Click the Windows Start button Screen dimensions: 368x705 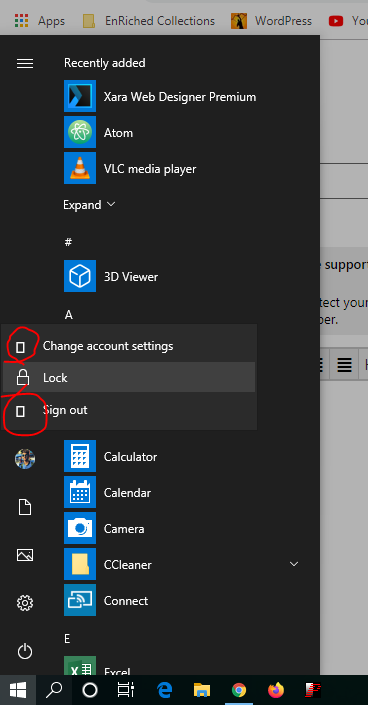point(18,690)
